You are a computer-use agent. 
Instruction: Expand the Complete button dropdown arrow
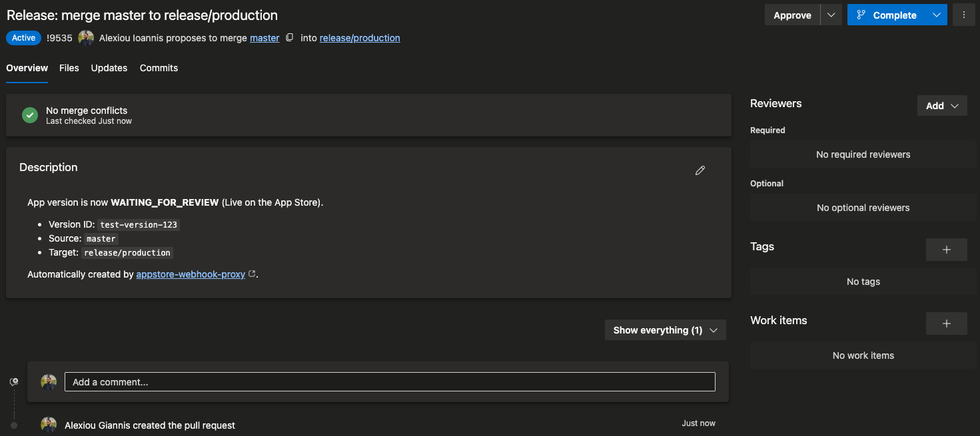click(937, 15)
